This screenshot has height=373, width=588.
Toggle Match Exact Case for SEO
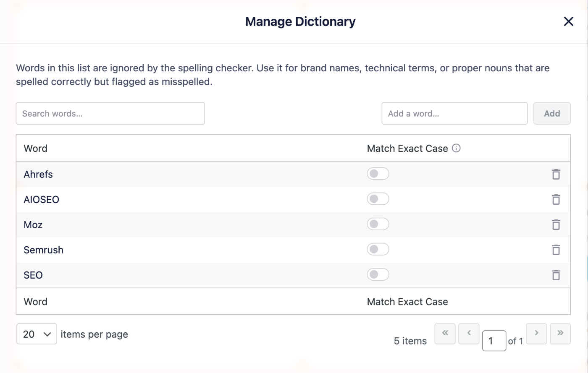tap(378, 274)
